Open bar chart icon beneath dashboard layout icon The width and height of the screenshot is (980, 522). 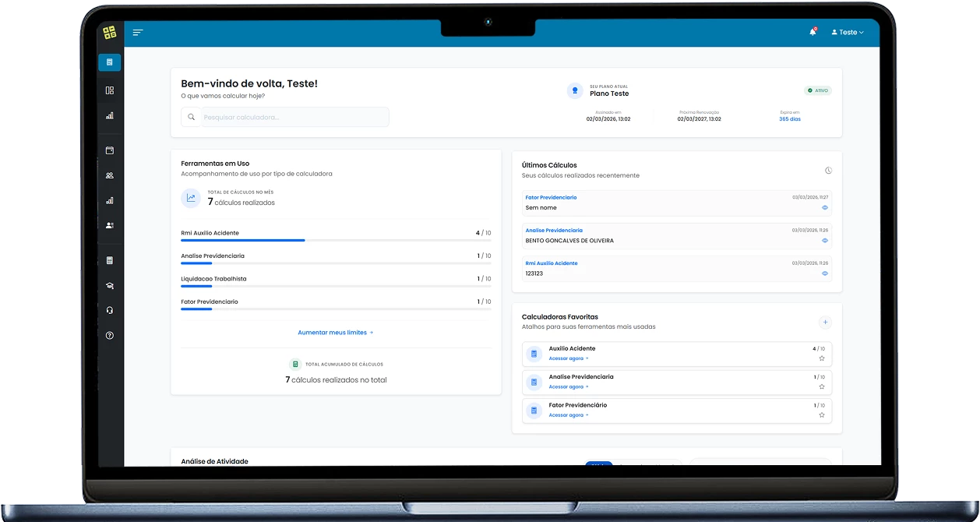[110, 115]
